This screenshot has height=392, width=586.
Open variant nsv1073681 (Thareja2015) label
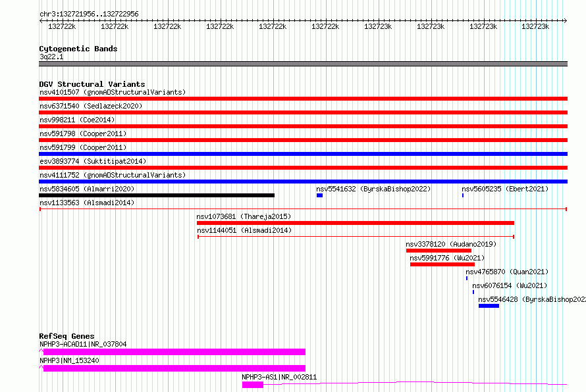pyautogui.click(x=244, y=216)
